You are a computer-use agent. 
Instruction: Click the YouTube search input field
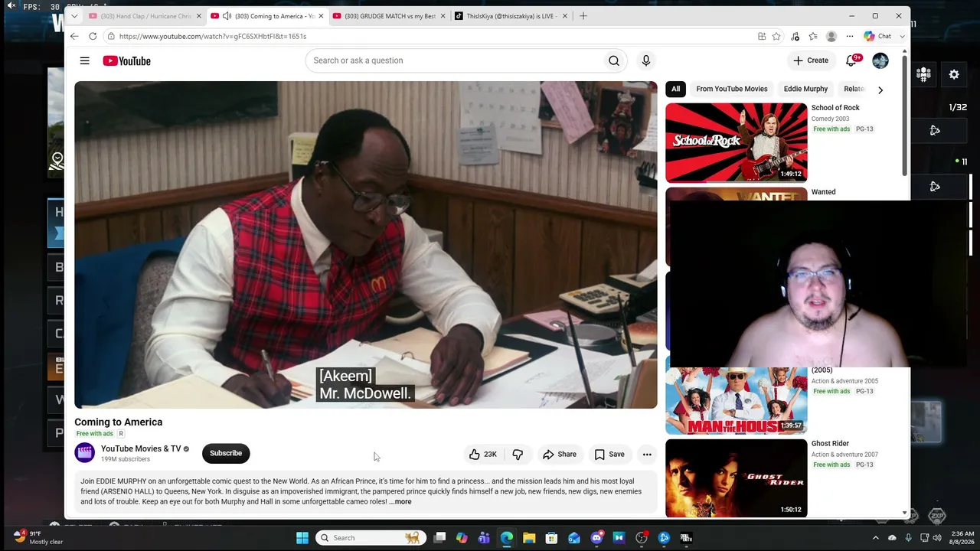point(455,60)
